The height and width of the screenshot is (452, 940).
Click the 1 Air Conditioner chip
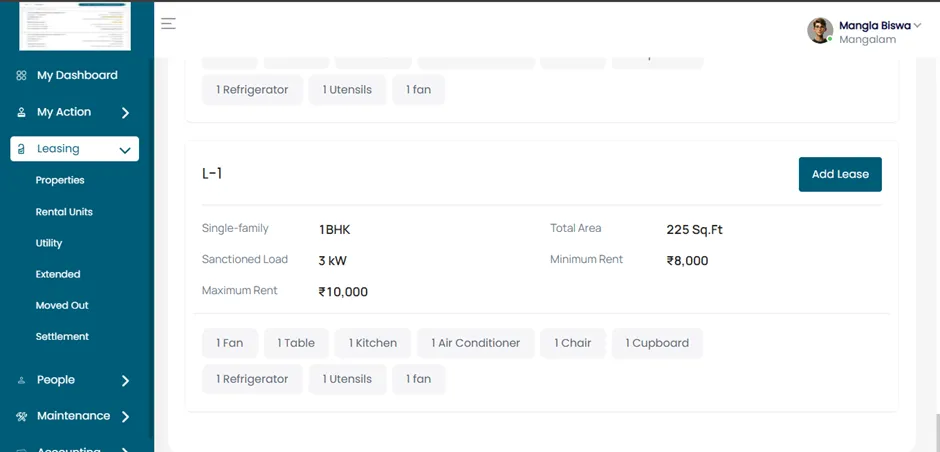click(x=475, y=343)
